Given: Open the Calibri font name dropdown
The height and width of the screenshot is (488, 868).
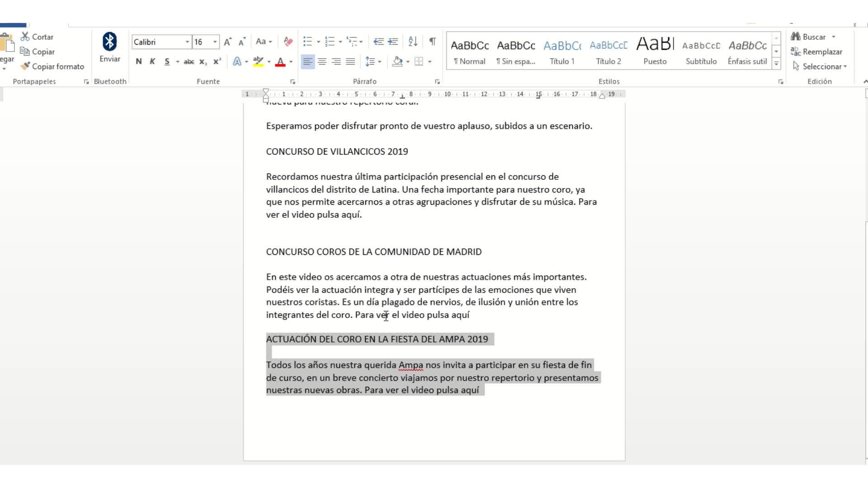Looking at the screenshot, I should click(x=187, y=42).
